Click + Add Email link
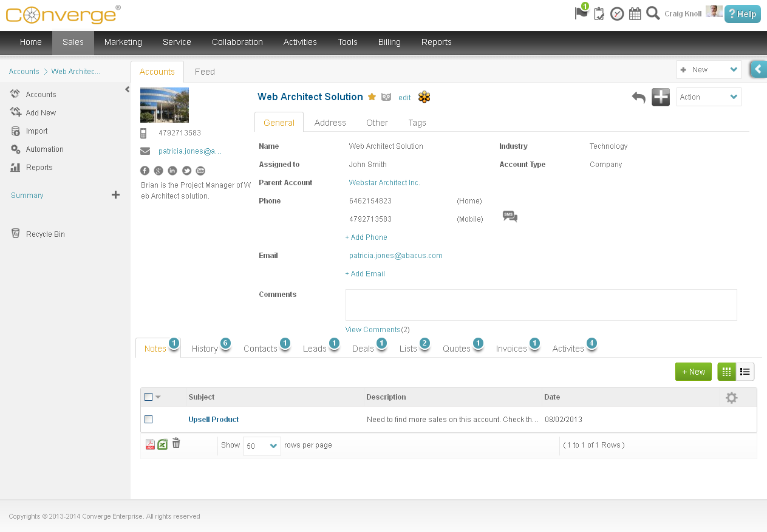 pos(365,274)
